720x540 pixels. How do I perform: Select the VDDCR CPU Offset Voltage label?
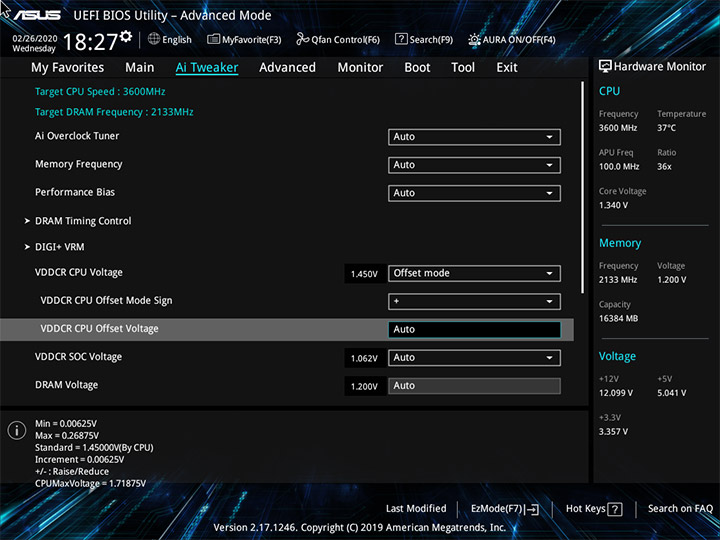pyautogui.click(x=100, y=329)
